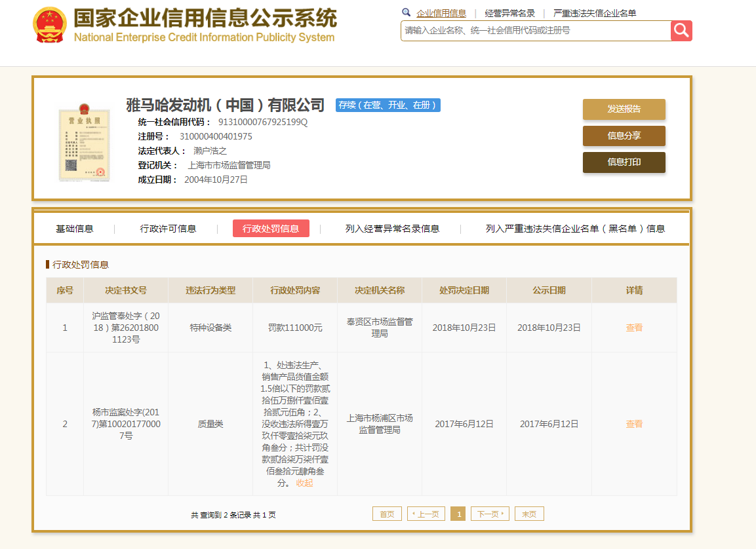Click the 质量类 violation type cell
The image size is (756, 549).
pos(210,425)
